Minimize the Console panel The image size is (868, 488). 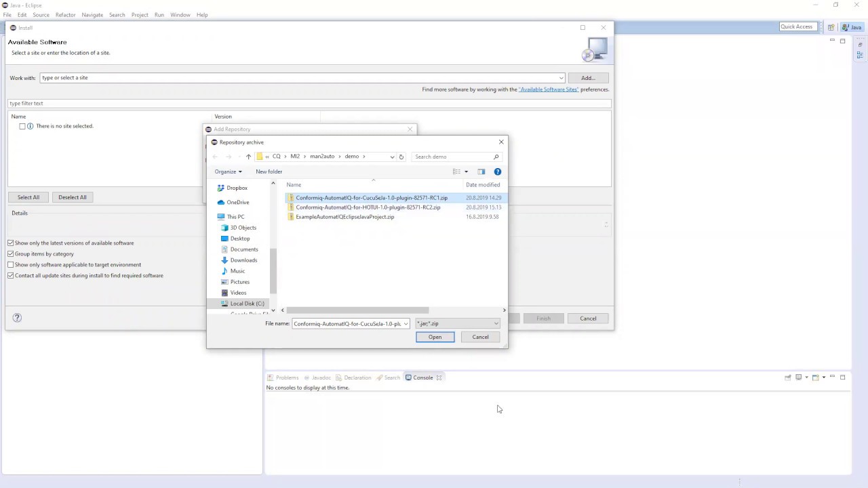click(x=832, y=378)
